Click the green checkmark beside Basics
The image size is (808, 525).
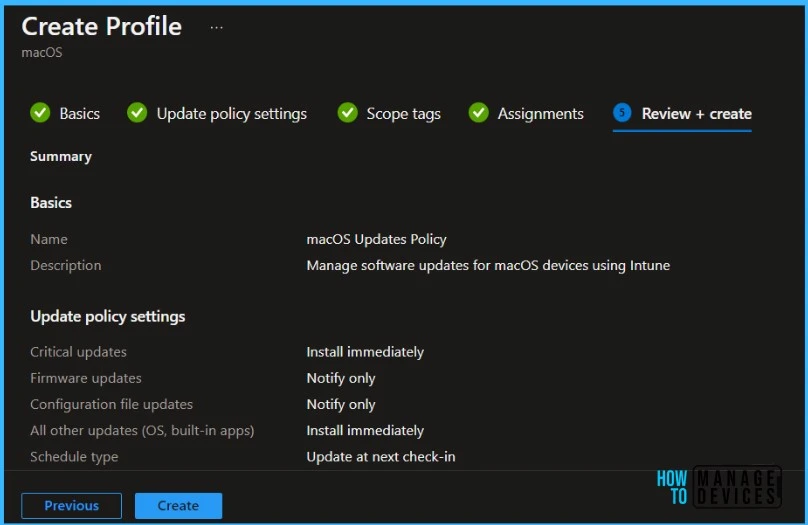pos(40,113)
